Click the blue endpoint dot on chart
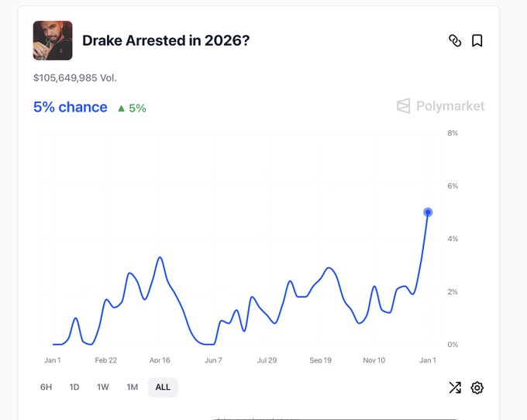 [428, 212]
